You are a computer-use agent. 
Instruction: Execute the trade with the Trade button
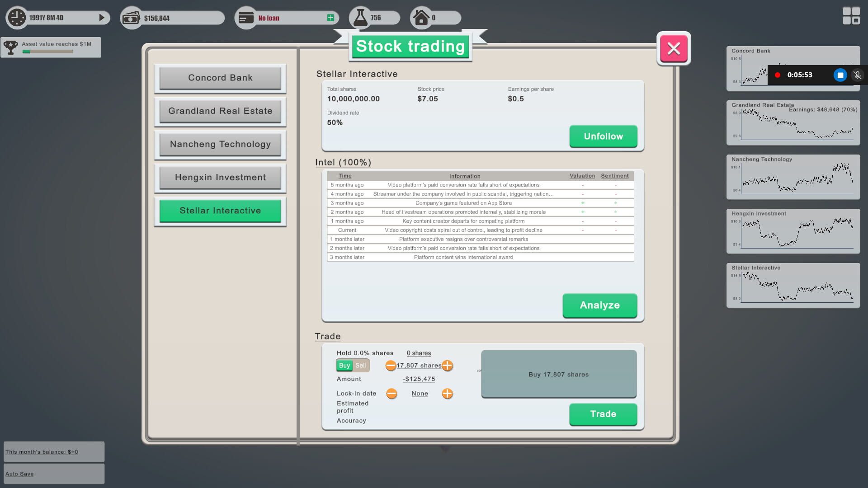pyautogui.click(x=603, y=414)
